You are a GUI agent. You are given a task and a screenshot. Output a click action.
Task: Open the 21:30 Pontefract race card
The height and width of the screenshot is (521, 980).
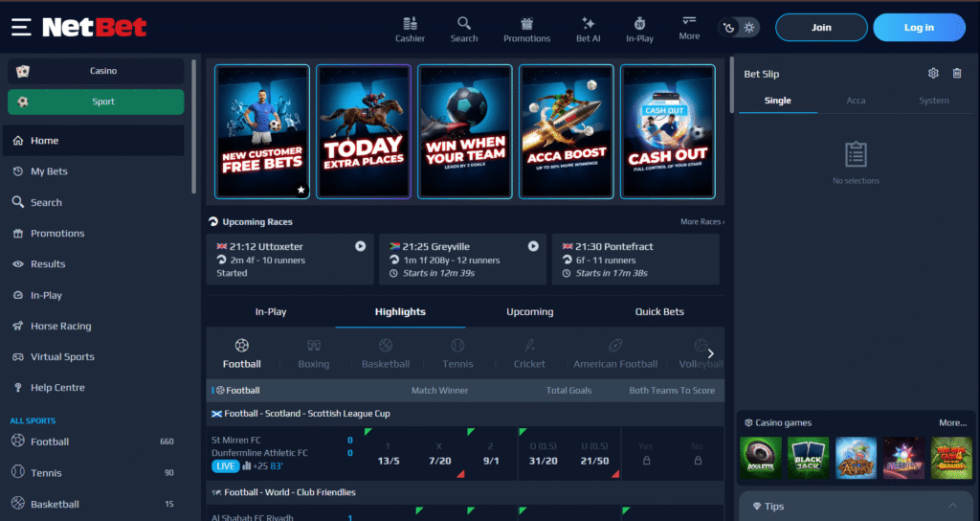(x=635, y=260)
